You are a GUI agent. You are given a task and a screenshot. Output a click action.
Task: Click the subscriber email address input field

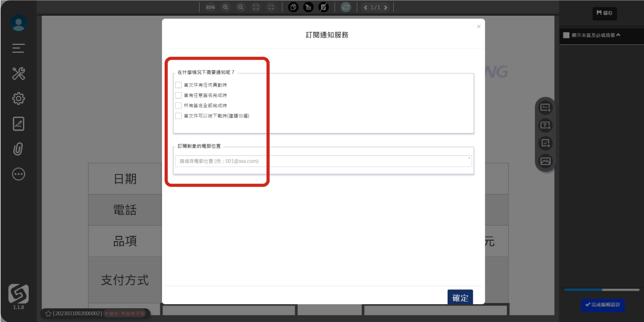click(323, 161)
